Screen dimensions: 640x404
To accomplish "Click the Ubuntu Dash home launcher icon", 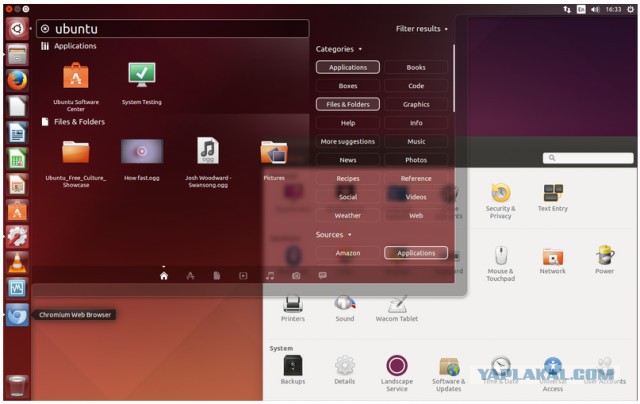I will tap(17, 29).
